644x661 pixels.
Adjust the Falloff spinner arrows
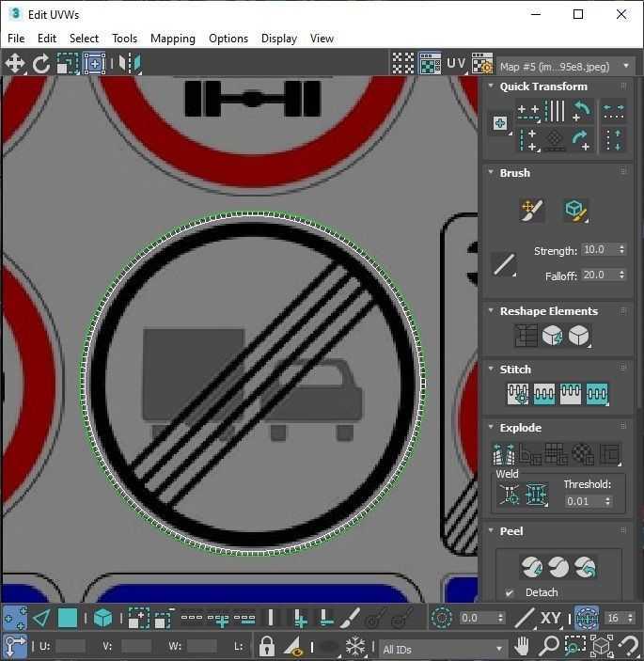click(x=621, y=275)
